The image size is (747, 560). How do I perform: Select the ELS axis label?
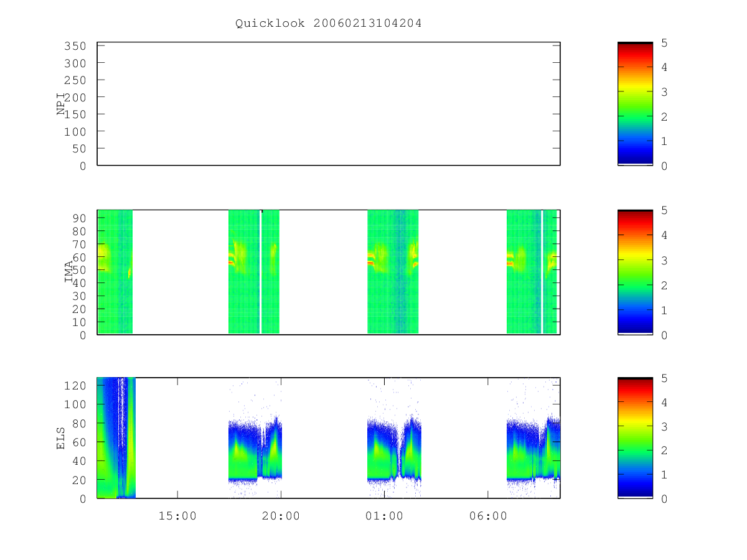pyautogui.click(x=61, y=439)
